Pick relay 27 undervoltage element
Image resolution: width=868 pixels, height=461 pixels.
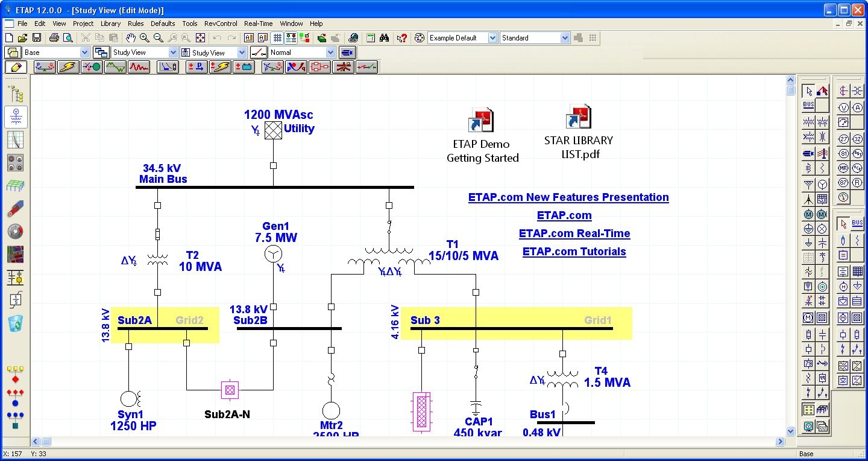[x=843, y=138]
